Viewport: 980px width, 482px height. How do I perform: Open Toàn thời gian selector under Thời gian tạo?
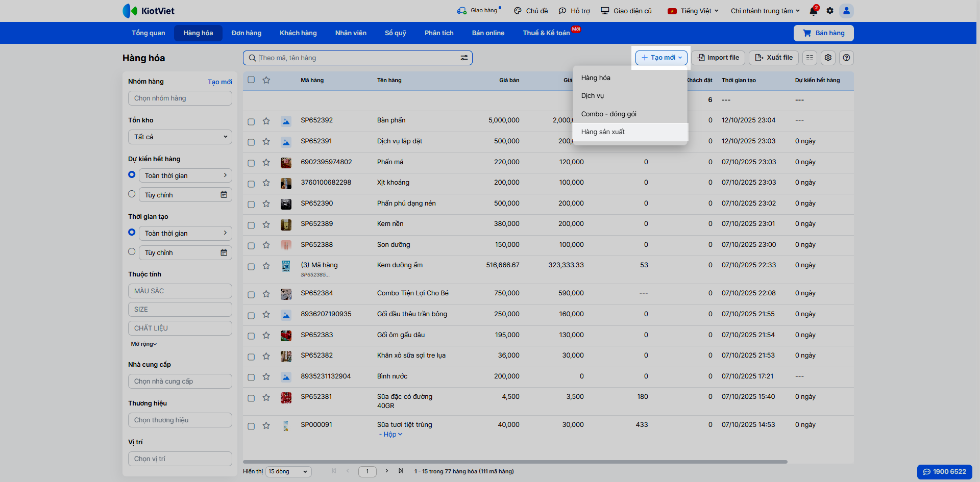coord(185,233)
